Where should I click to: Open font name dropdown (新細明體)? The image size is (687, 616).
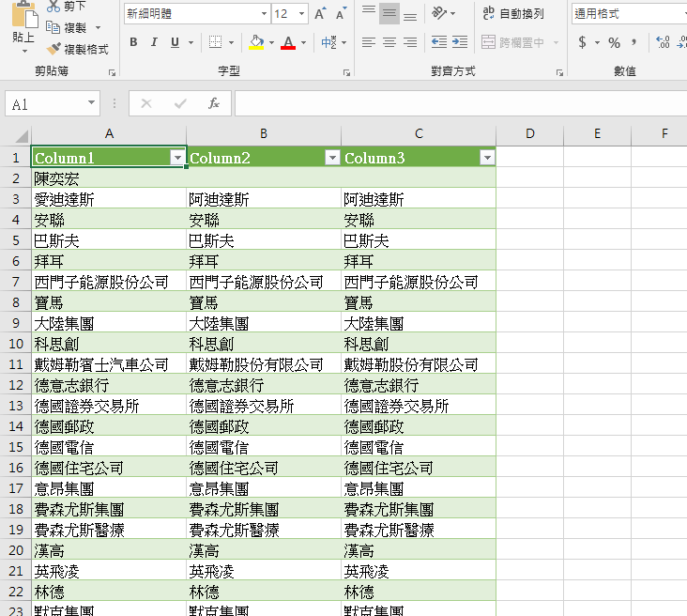[x=264, y=13]
